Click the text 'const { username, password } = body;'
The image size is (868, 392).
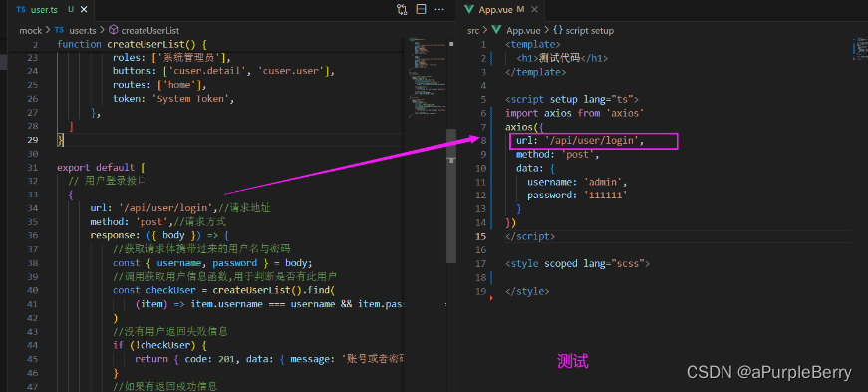[212, 262]
